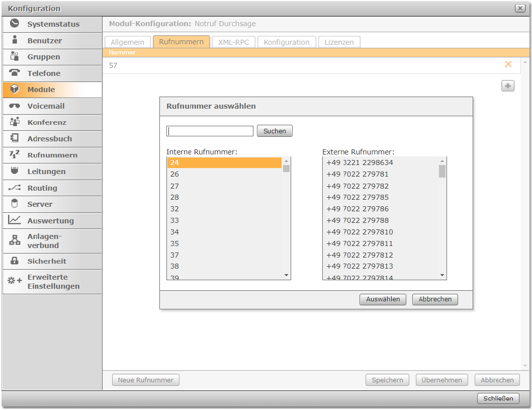Click the external numbers list scrollbar thumb
This screenshot has width=532, height=410.
coord(442,171)
